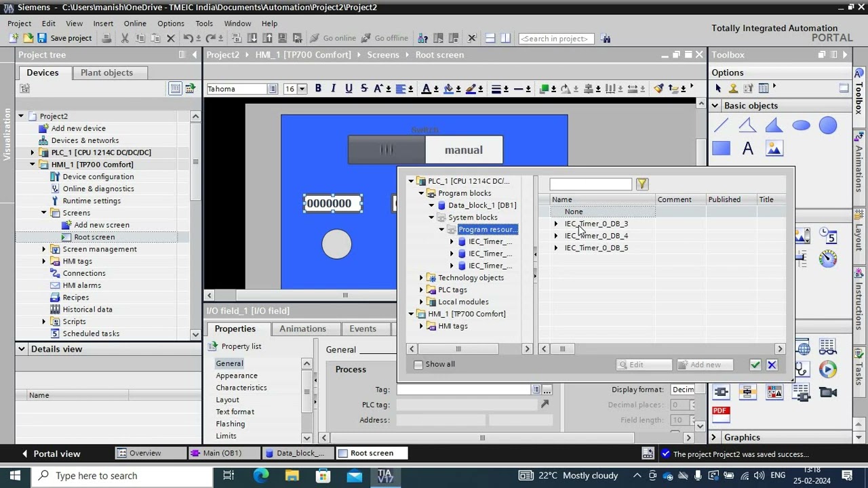868x488 pixels.
Task: Select the Text field object
Action: pyautogui.click(x=747, y=148)
